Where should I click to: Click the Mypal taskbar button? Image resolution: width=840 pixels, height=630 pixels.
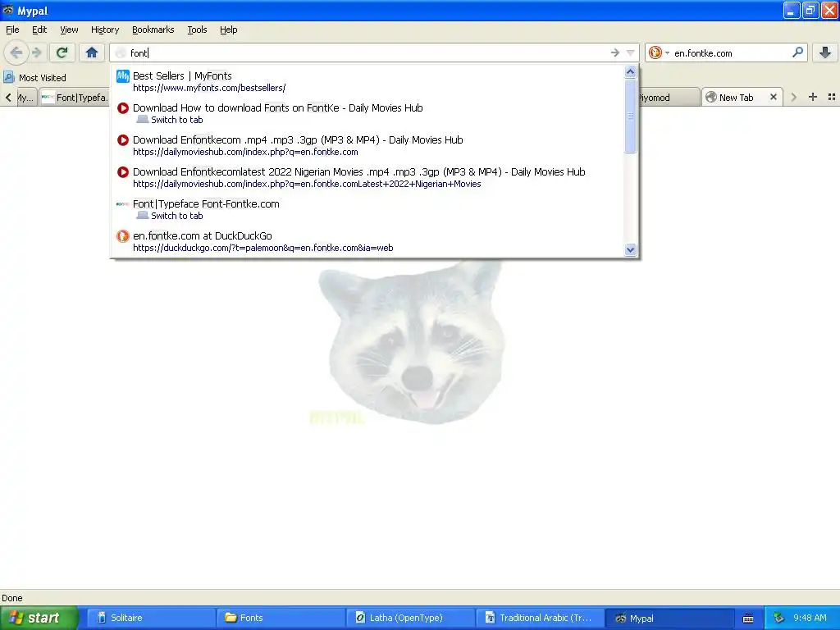669,618
